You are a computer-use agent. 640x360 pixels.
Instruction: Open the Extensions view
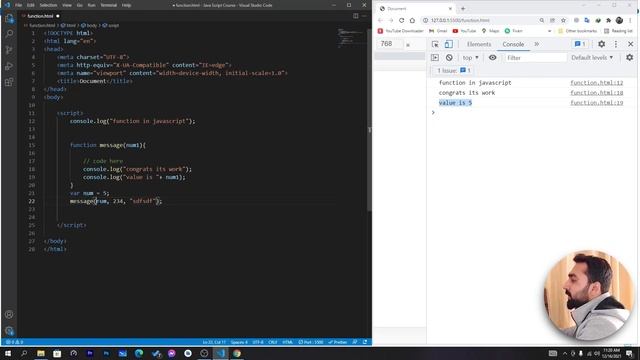pyautogui.click(x=9, y=82)
